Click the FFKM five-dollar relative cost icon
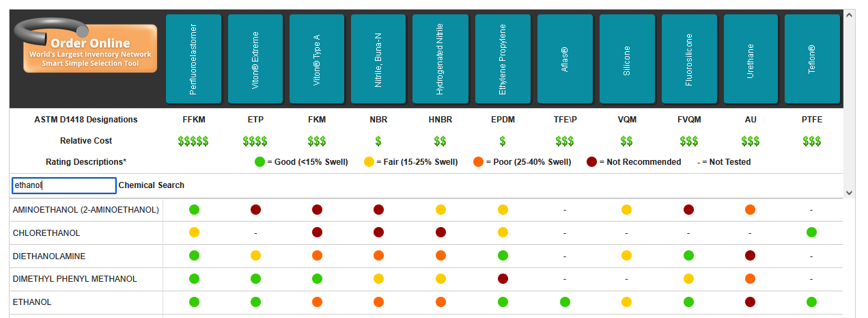Viewport: 868px width, 318px height. tap(193, 142)
